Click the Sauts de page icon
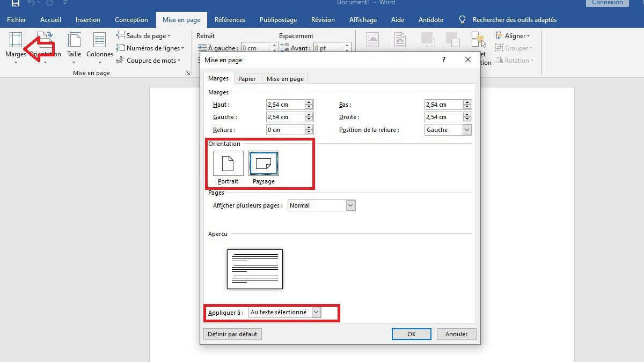The image size is (644, 362). click(x=121, y=36)
